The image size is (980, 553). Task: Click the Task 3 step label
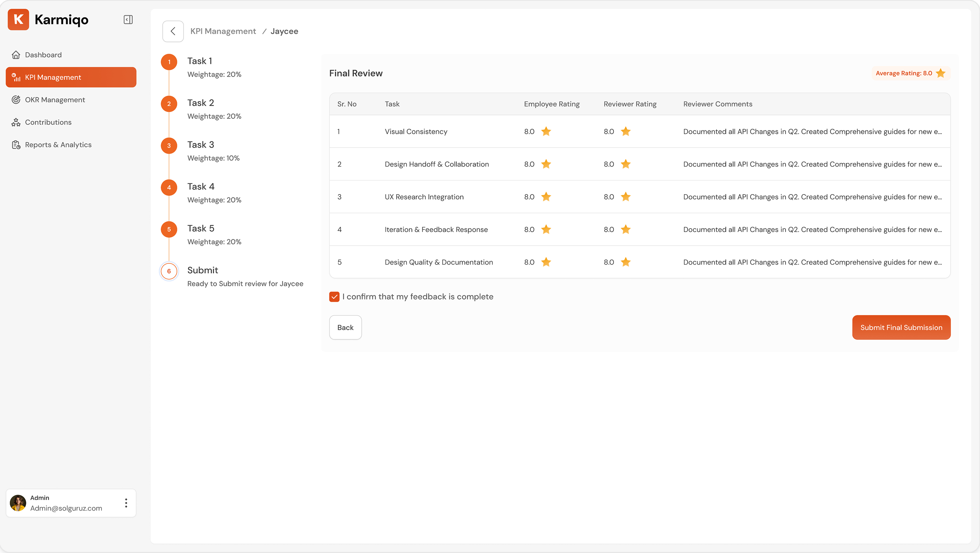(x=200, y=145)
